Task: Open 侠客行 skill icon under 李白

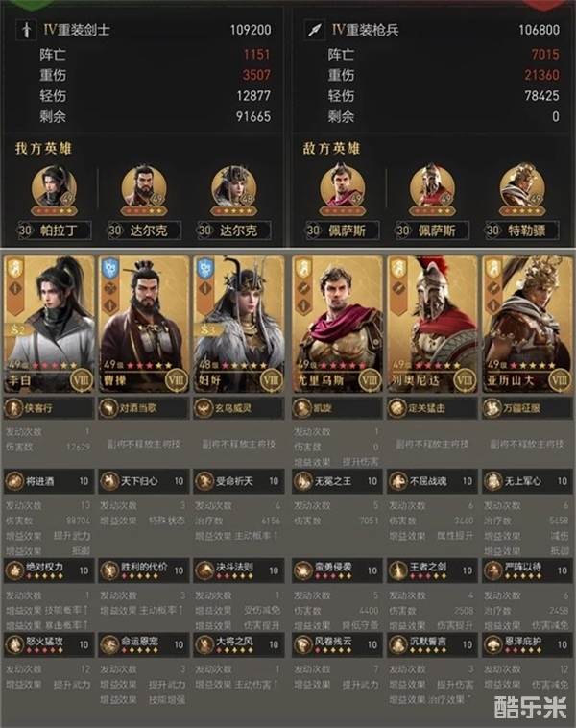Action: [x=12, y=408]
